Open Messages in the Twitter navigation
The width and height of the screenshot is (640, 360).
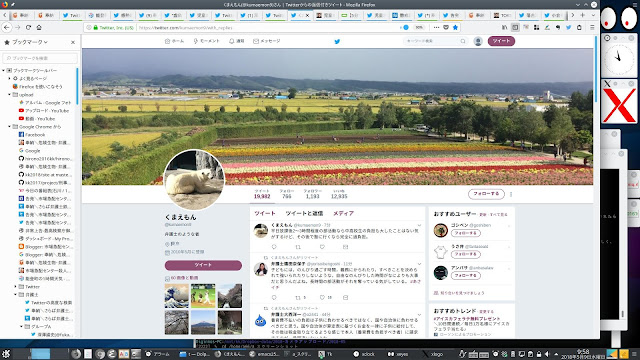tap(267, 41)
